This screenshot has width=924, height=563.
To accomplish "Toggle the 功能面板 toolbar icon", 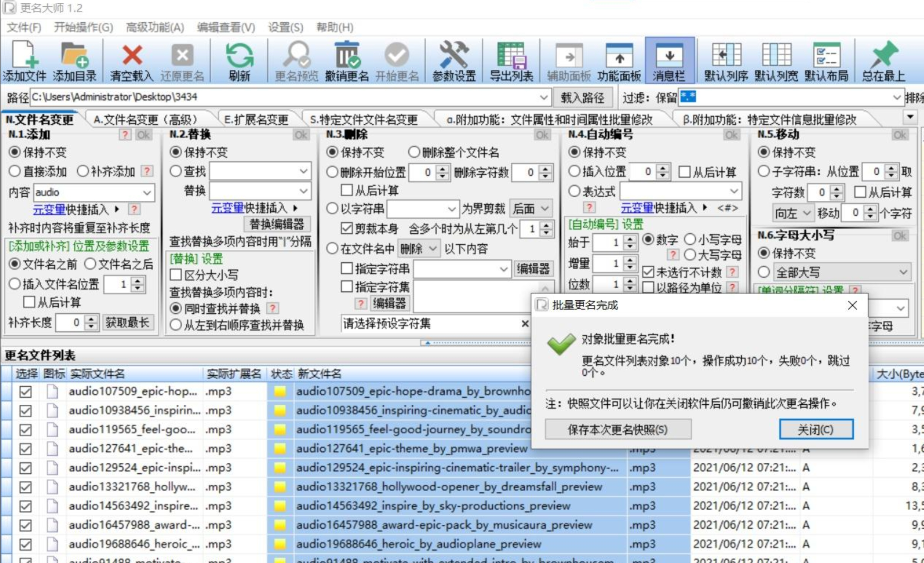I will coord(619,55).
